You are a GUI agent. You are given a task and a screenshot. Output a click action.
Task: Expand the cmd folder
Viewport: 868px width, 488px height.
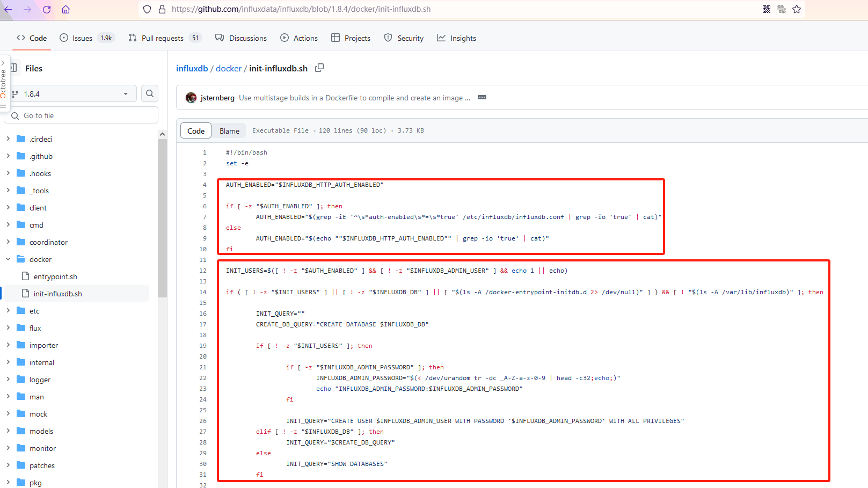[8, 224]
